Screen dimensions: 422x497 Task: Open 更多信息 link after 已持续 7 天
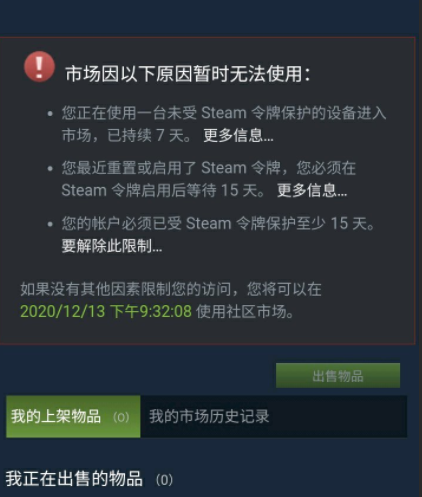coord(238,136)
